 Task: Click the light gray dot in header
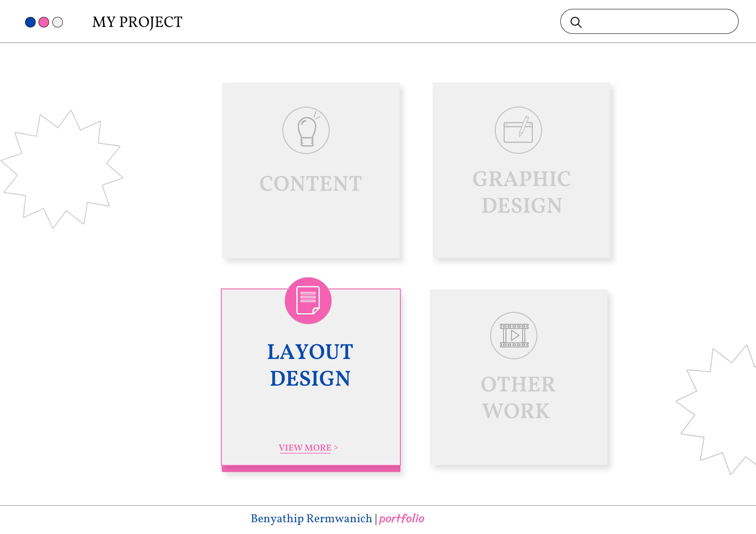58,22
